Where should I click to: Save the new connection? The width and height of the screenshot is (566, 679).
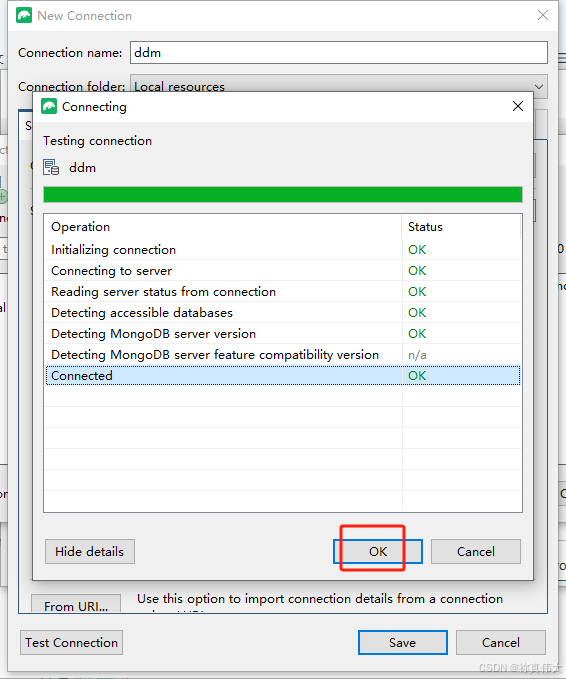pyautogui.click(x=402, y=642)
